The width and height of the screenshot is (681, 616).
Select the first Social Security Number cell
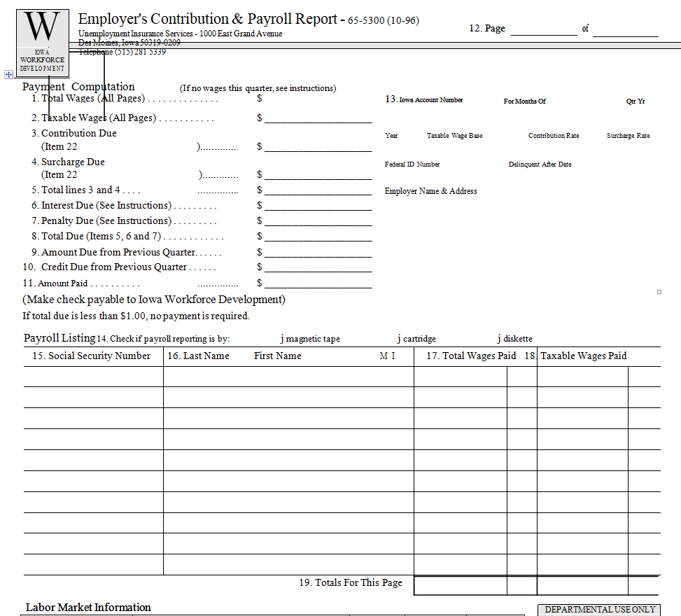tap(93, 377)
